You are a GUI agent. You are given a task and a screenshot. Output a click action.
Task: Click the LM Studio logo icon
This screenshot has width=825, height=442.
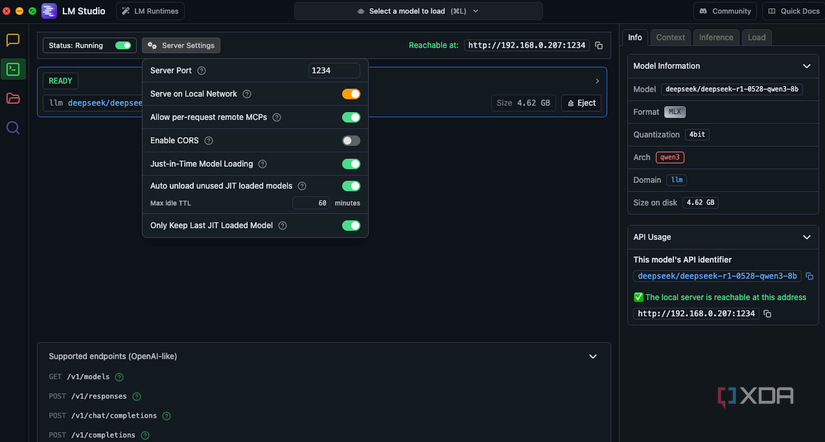pyautogui.click(x=49, y=11)
